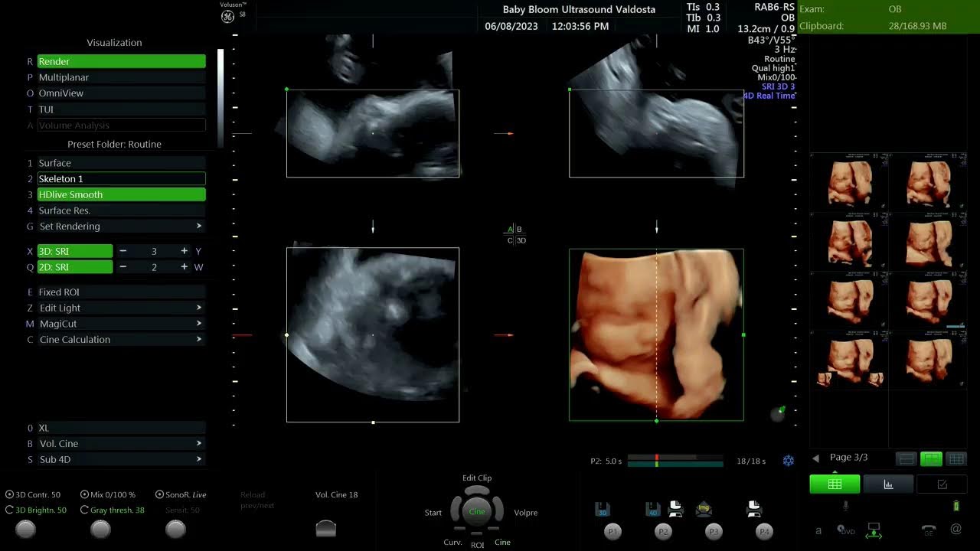This screenshot has width=980, height=551.
Task: Click the DVD recorder icon
Action: (846, 530)
